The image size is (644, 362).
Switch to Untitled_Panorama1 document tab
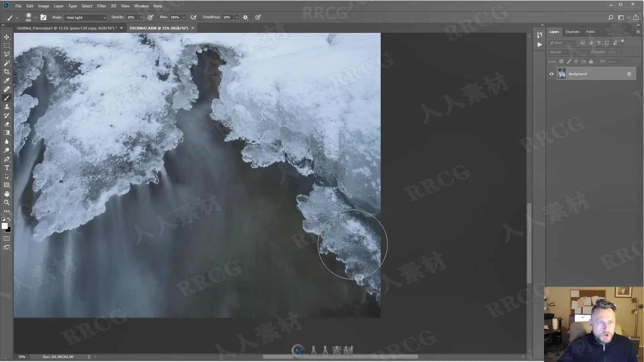(67, 28)
